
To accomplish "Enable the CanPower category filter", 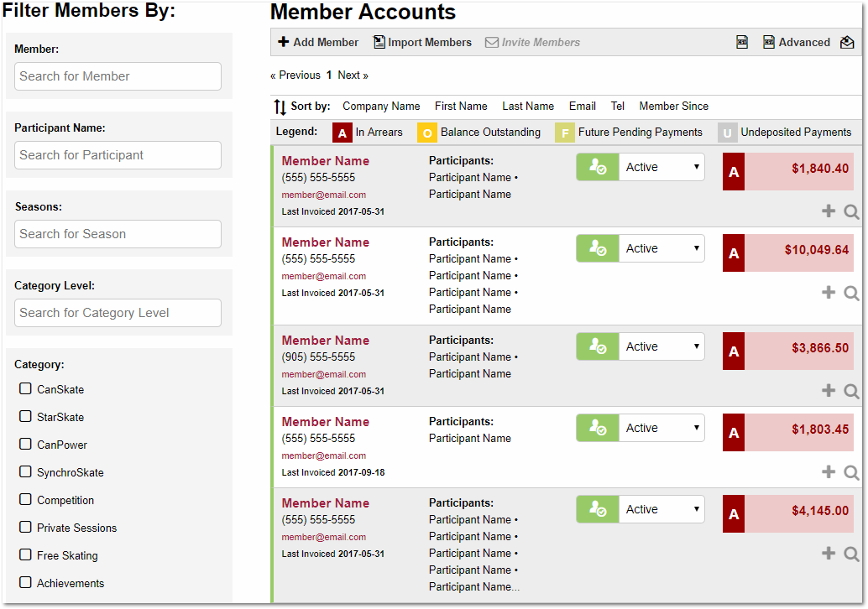I will 25,444.
